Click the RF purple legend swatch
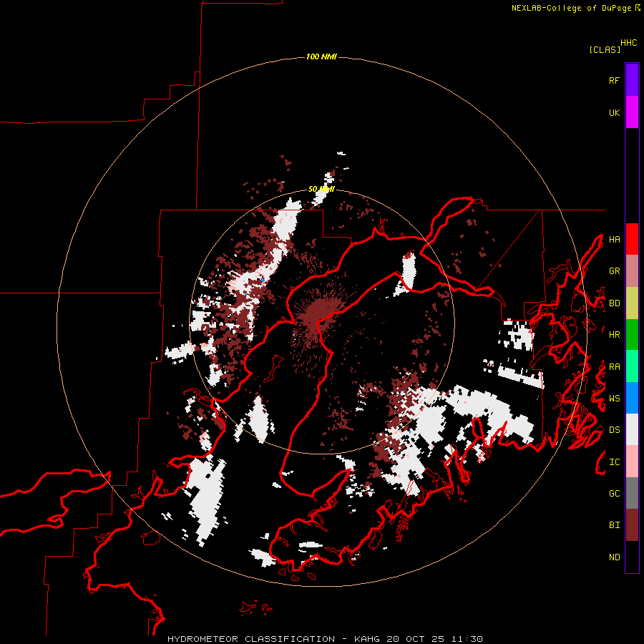Image resolution: width=644 pixels, height=644 pixels. (632, 80)
